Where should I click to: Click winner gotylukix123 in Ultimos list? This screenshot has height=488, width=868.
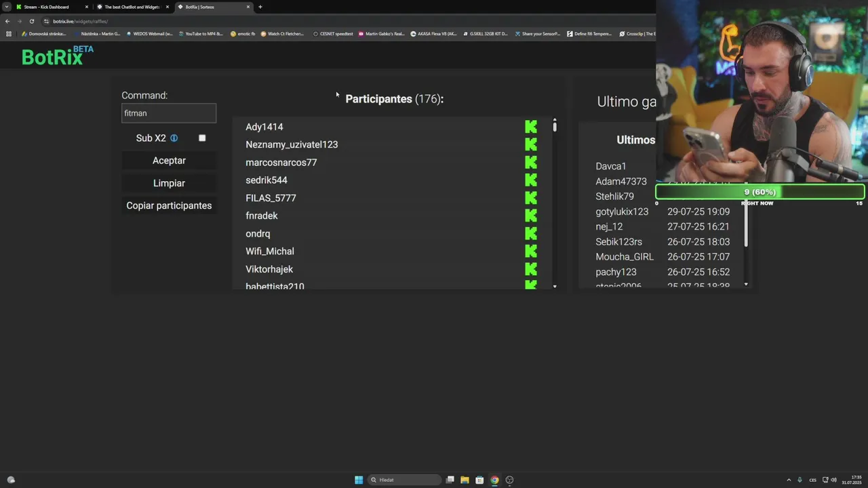click(622, 211)
